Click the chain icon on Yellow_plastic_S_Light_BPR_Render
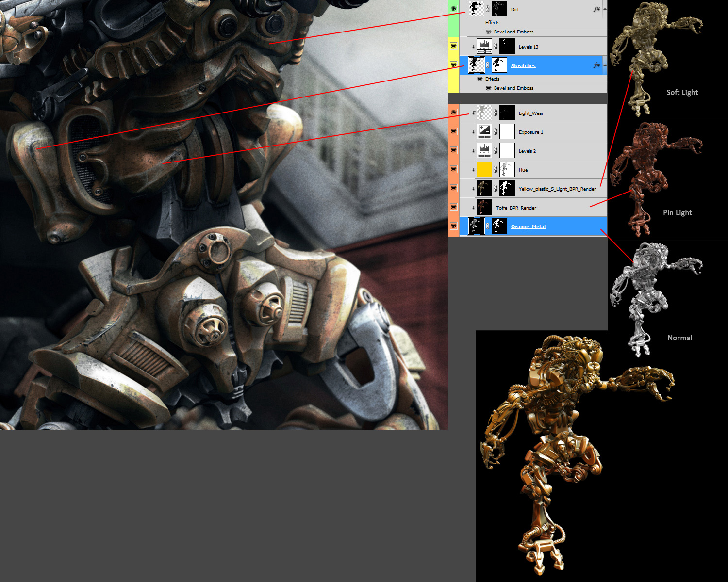 (x=496, y=189)
